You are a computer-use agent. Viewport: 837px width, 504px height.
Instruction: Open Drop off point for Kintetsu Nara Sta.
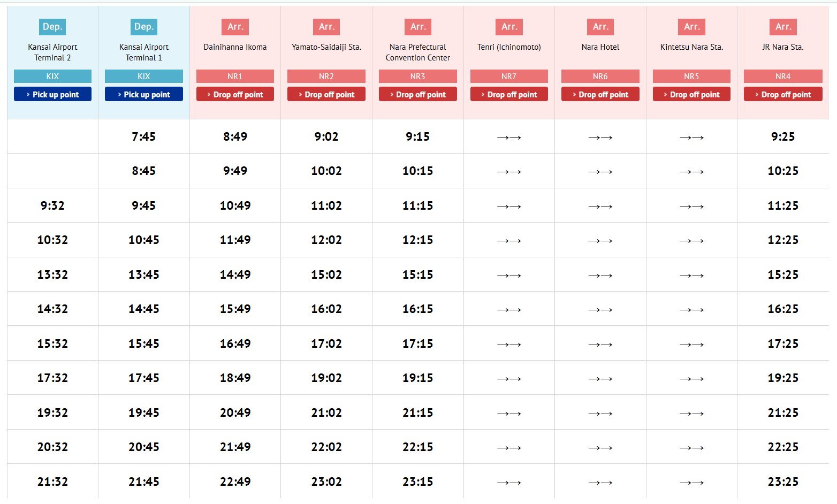pyautogui.click(x=691, y=94)
